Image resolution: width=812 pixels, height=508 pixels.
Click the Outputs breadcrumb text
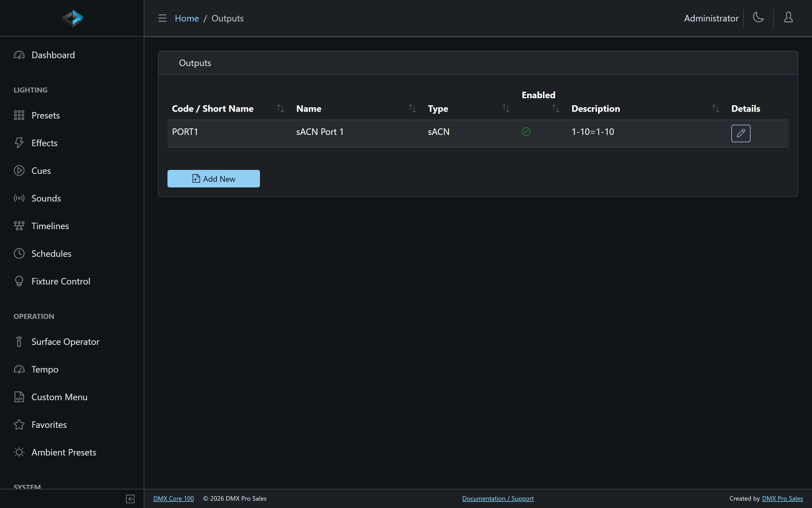(228, 18)
